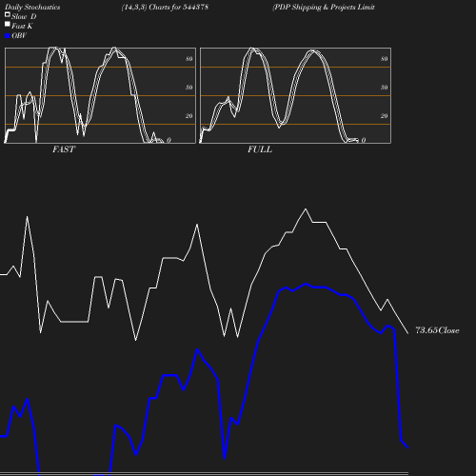The width and height of the screenshot is (476, 476).
Task: Click the FAST stochastic chart panel
Action: pyautogui.click(x=100, y=95)
